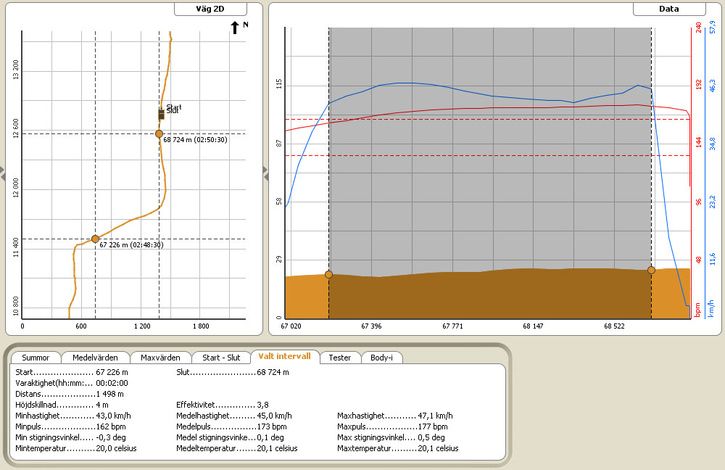Image resolution: width=725 pixels, height=470 pixels.
Task: Click Distans value 1 498 m
Action: [x=110, y=394]
